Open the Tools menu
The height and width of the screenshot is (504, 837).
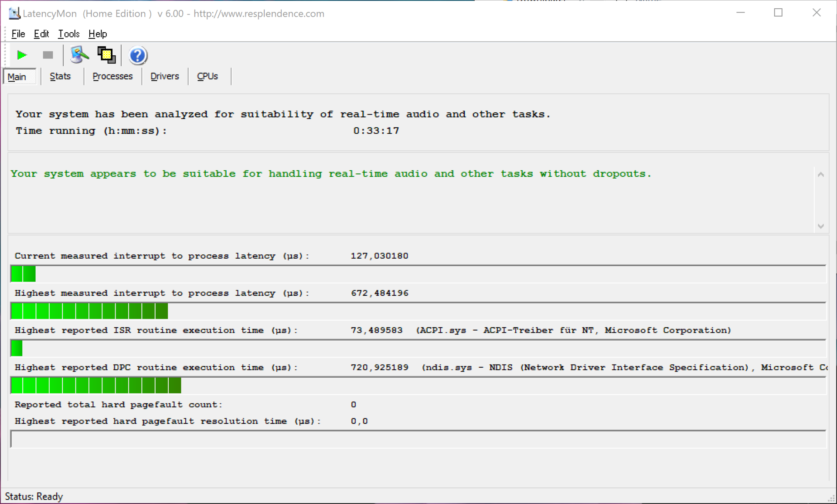[68, 34]
